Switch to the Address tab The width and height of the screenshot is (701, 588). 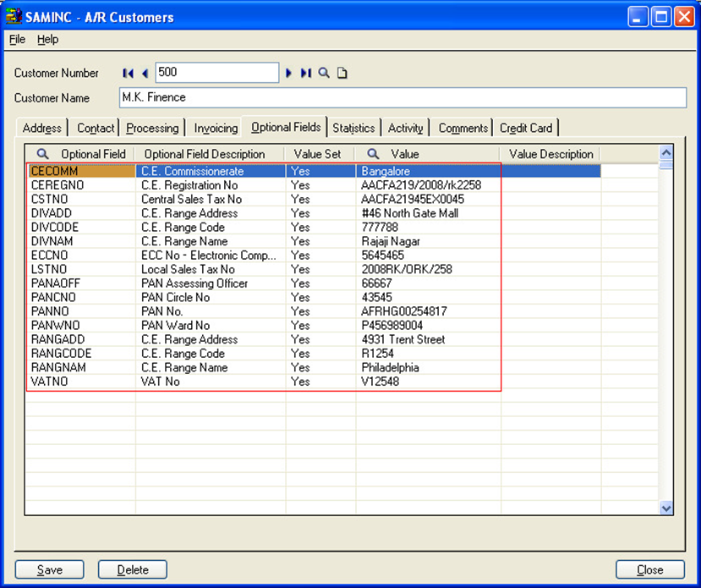(41, 129)
